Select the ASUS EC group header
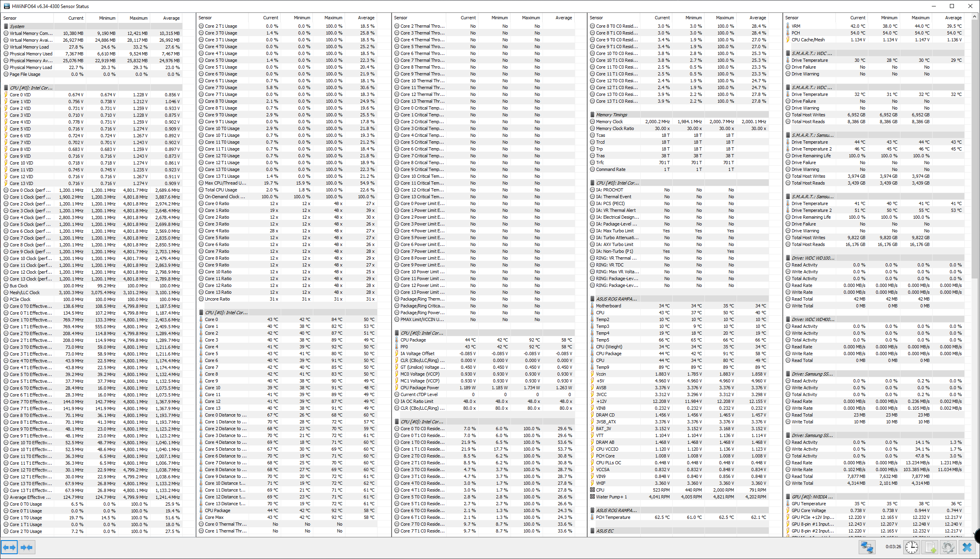980x559 pixels. pos(605,531)
